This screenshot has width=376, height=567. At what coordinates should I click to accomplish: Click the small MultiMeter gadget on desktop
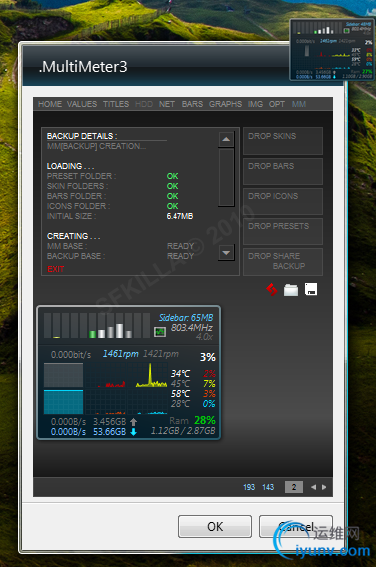point(332,50)
